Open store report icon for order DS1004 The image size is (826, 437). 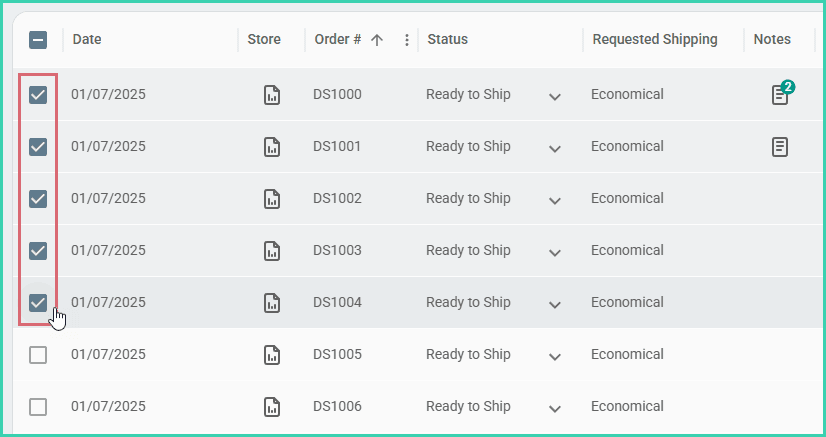point(271,303)
